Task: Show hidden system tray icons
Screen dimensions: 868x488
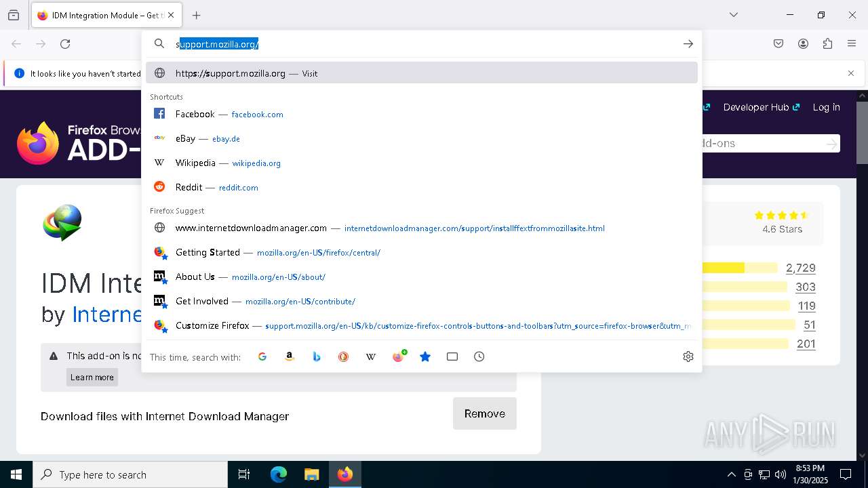Action: pyautogui.click(x=731, y=474)
